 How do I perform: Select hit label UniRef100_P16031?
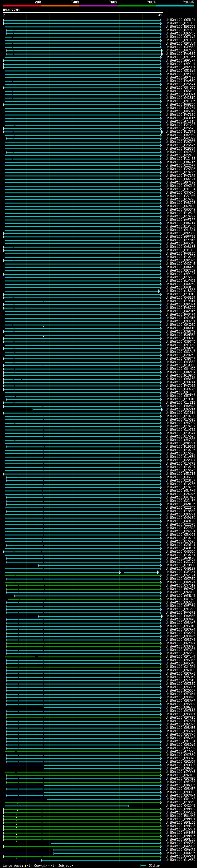coord(180,830)
